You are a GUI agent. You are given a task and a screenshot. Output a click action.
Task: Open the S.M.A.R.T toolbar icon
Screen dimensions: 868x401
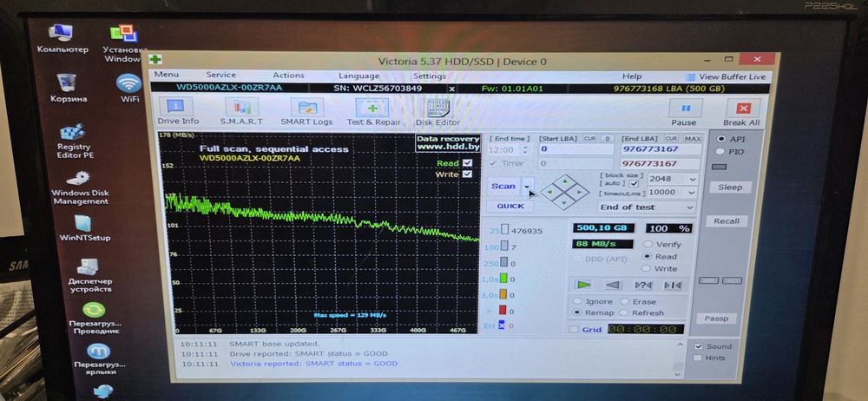point(241,107)
